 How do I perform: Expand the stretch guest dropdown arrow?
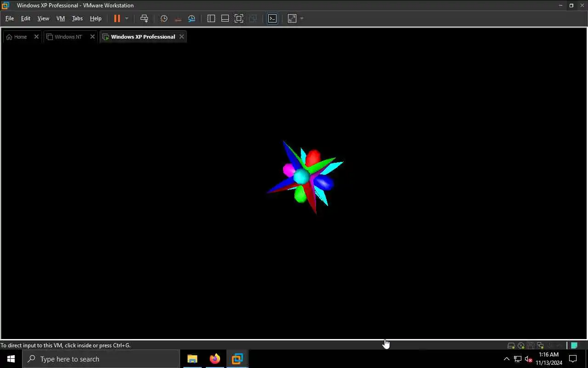[x=302, y=18]
